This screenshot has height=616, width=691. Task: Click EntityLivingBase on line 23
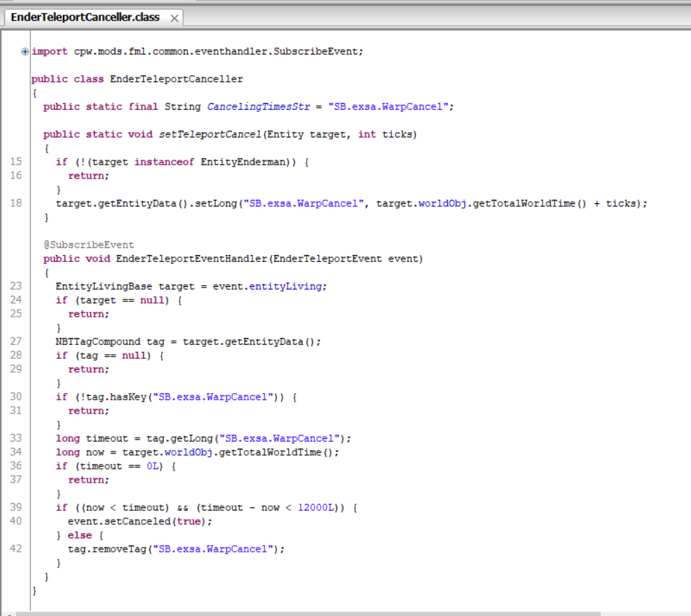(104, 287)
